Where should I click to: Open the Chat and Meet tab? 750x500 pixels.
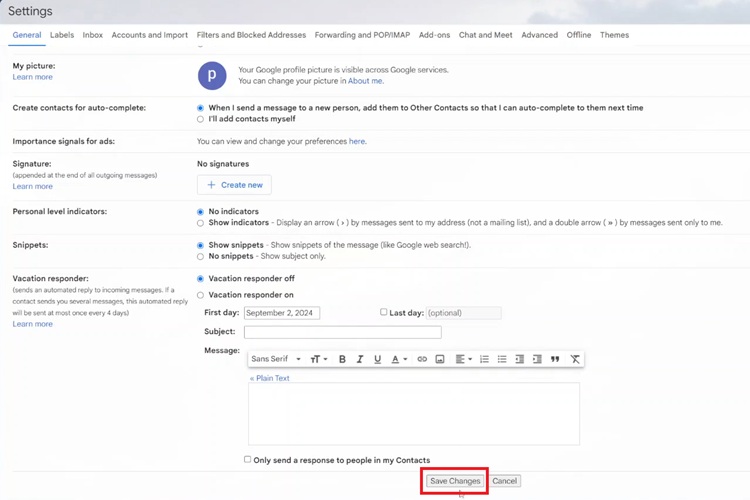[x=485, y=35]
